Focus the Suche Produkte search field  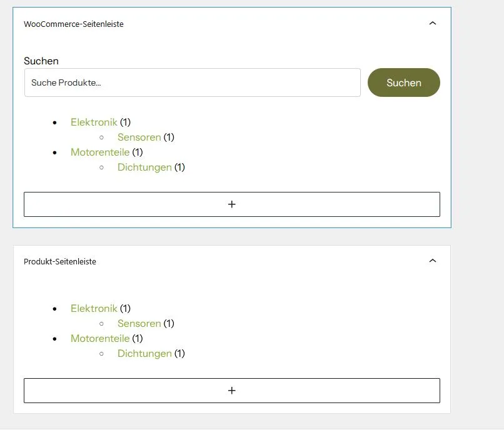193,82
